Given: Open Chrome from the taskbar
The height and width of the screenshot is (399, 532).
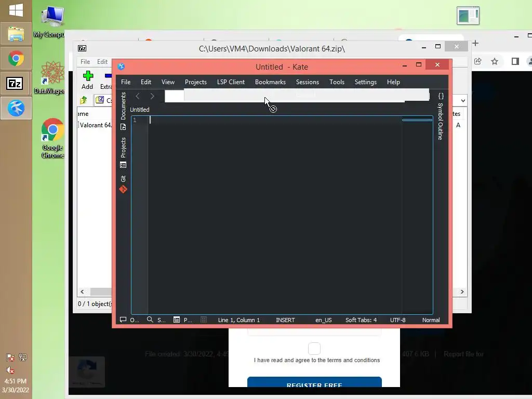Looking at the screenshot, I should [16, 58].
